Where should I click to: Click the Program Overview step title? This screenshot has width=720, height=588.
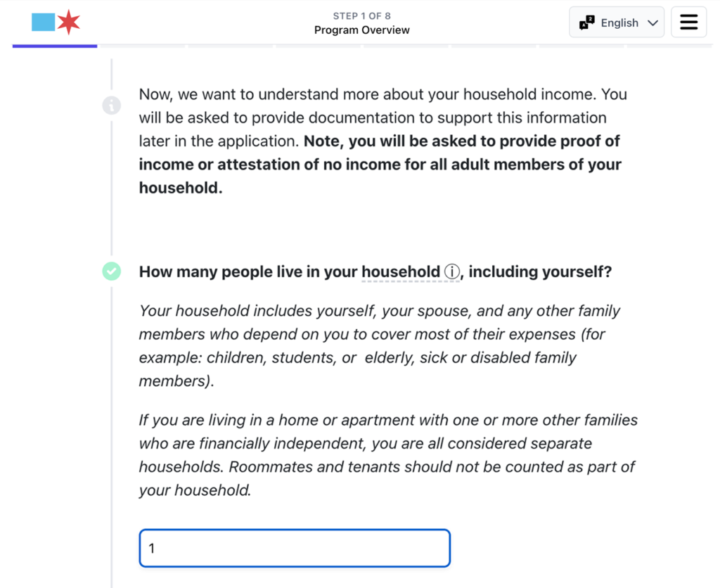coord(361,30)
